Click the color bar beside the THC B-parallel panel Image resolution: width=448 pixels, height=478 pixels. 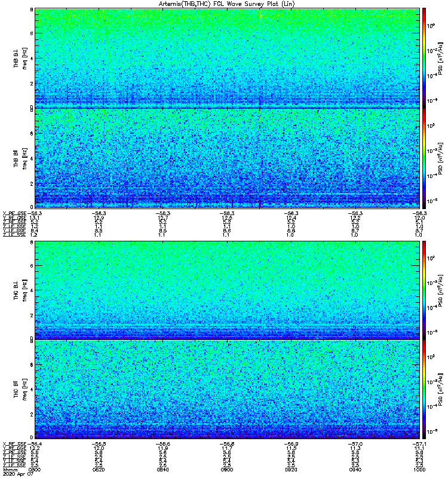[424, 390]
